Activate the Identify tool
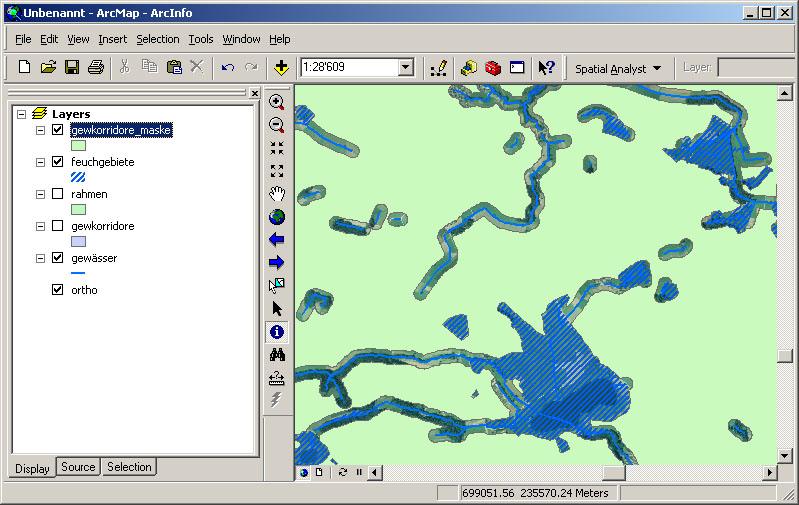The width and height of the screenshot is (799, 505). 277,332
